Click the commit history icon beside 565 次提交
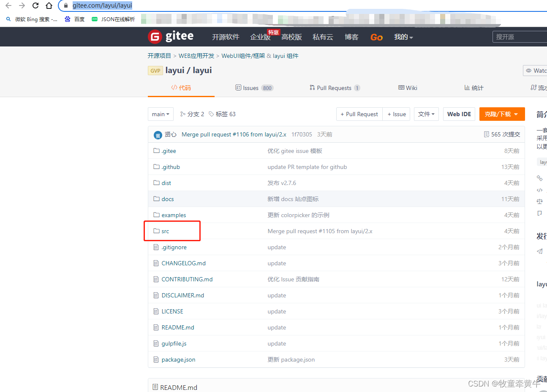 coord(486,134)
